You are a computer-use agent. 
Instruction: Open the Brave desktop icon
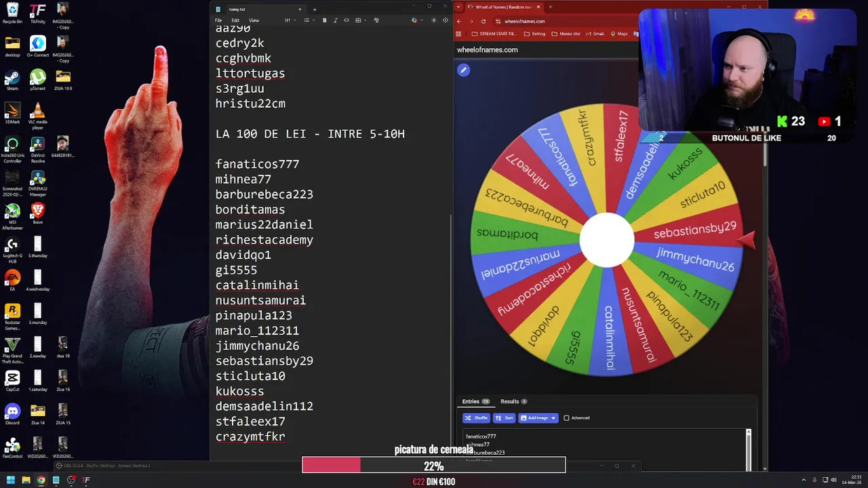pos(37,214)
